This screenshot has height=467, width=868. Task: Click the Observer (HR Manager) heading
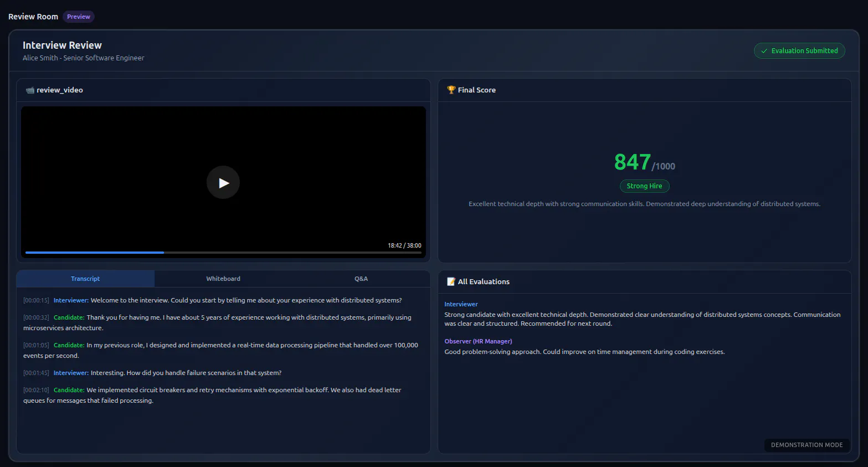[478, 341]
